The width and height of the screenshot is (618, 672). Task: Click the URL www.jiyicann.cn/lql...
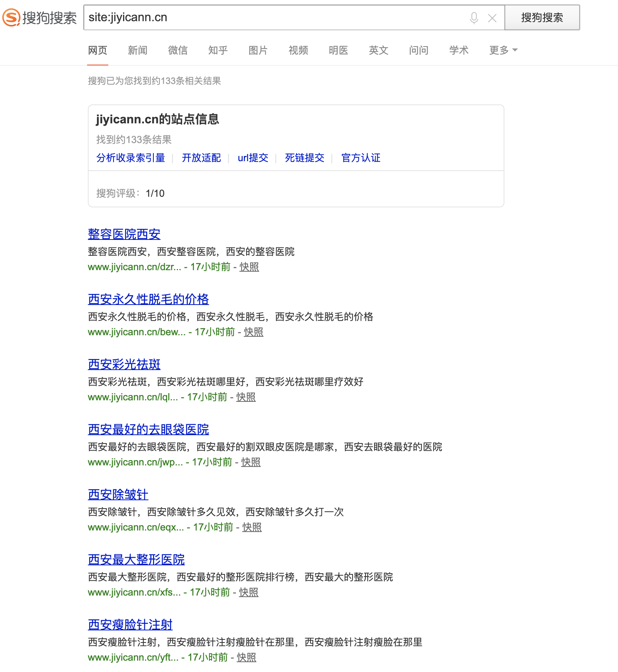click(x=133, y=397)
